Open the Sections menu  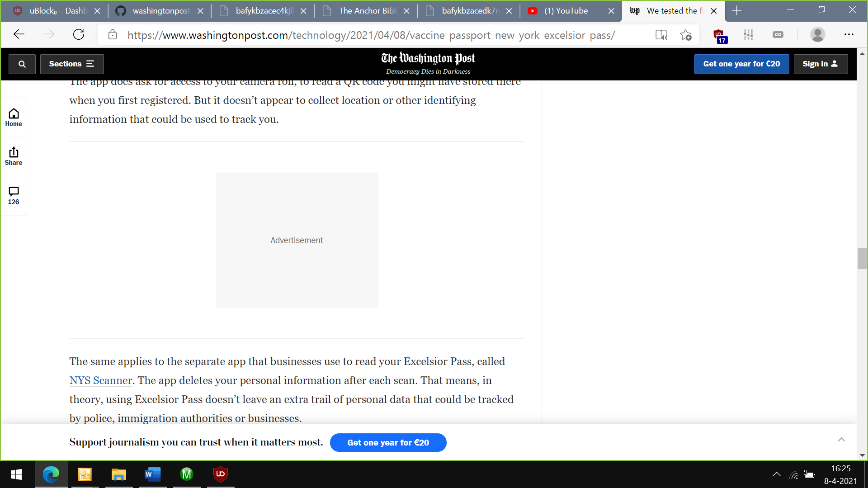pyautogui.click(x=72, y=64)
